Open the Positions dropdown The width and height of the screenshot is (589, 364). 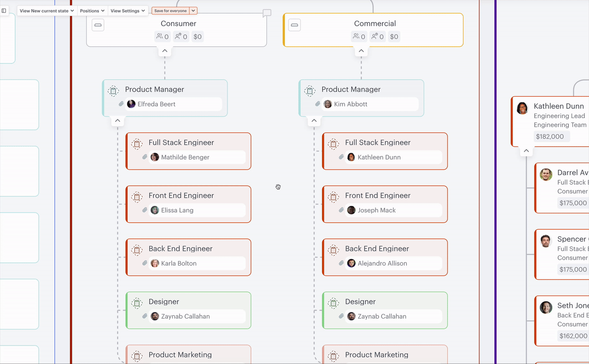92,11
